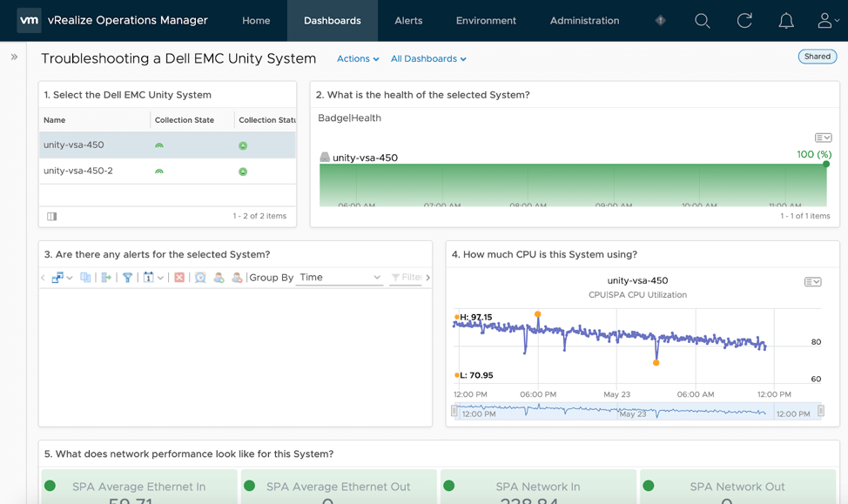848x504 pixels.
Task: Open the notifications bell
Action: click(786, 21)
